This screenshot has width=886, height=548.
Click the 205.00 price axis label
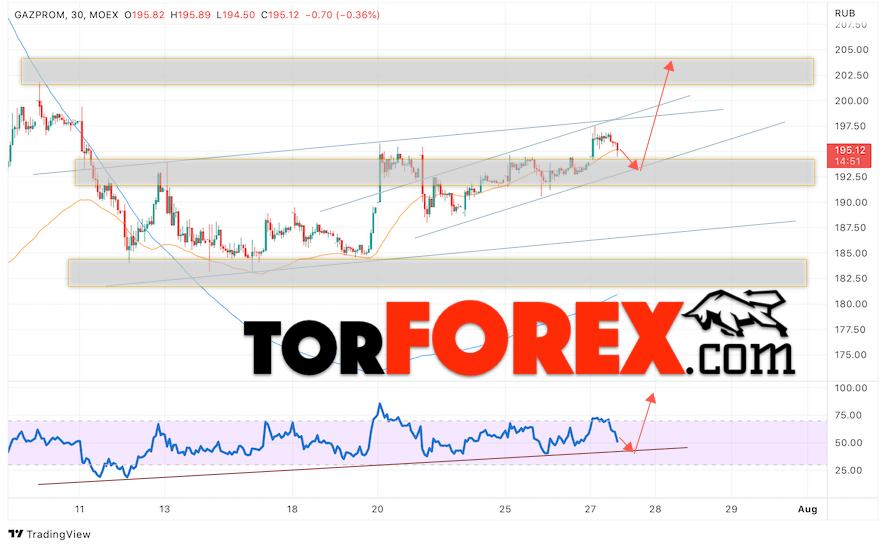pos(851,50)
